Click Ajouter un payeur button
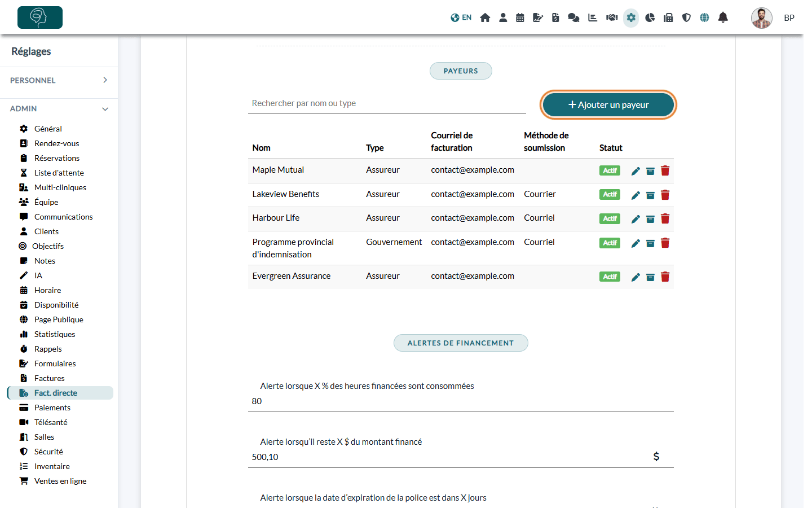The width and height of the screenshot is (812, 508). (x=608, y=105)
